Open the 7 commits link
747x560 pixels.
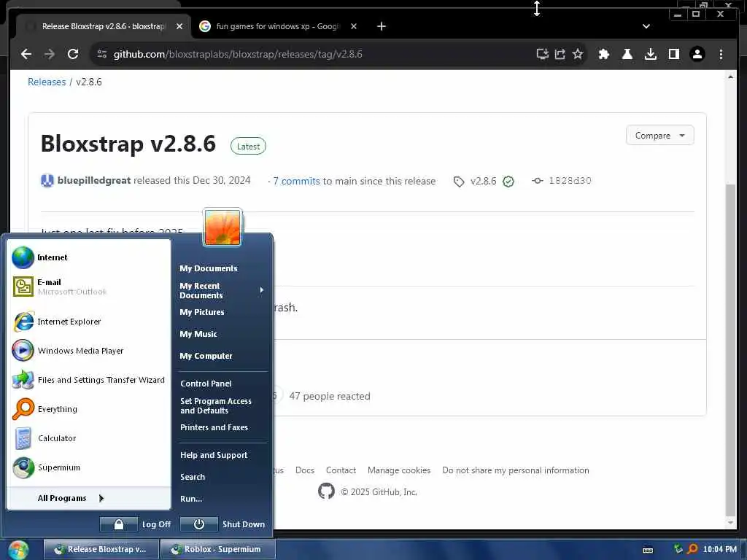(x=296, y=181)
